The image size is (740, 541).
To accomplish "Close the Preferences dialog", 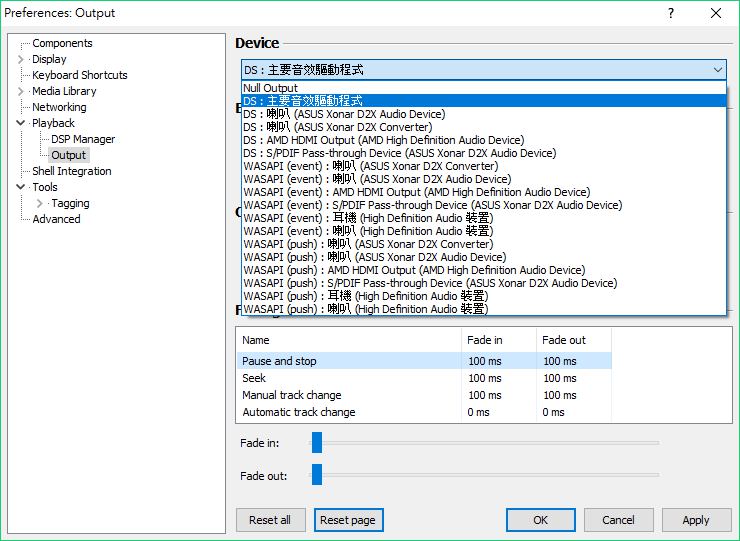I will 716,13.
